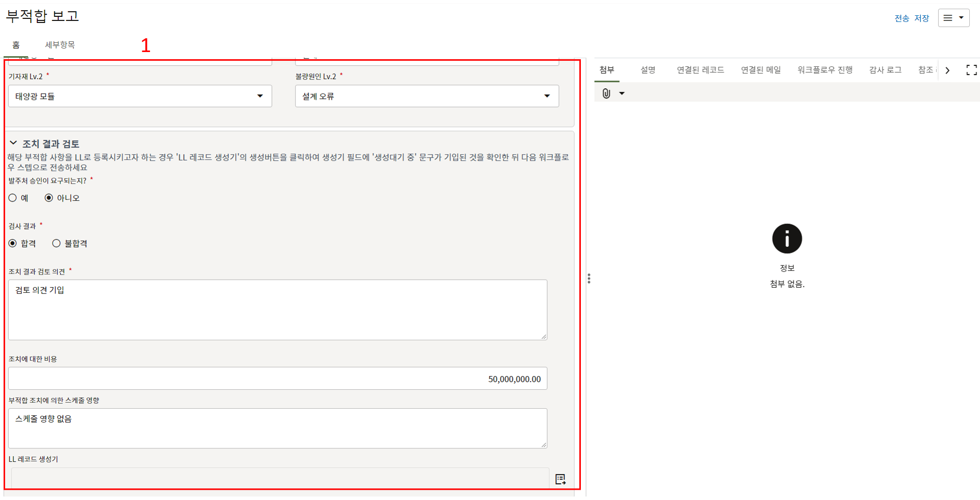The image size is (980, 500).
Task: Select '예' for client approval required
Action: 13,198
